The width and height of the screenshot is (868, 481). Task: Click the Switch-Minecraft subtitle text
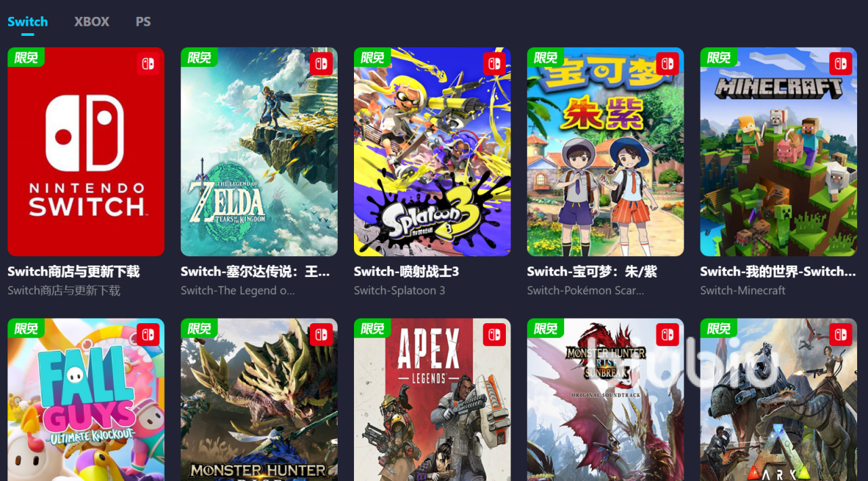[743, 291]
